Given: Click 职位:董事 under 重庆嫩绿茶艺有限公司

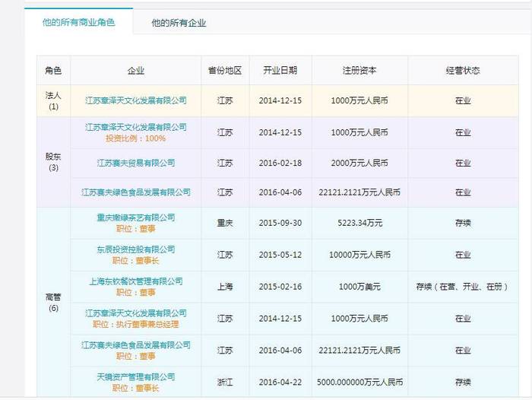Looking at the screenshot, I should pyautogui.click(x=136, y=229).
